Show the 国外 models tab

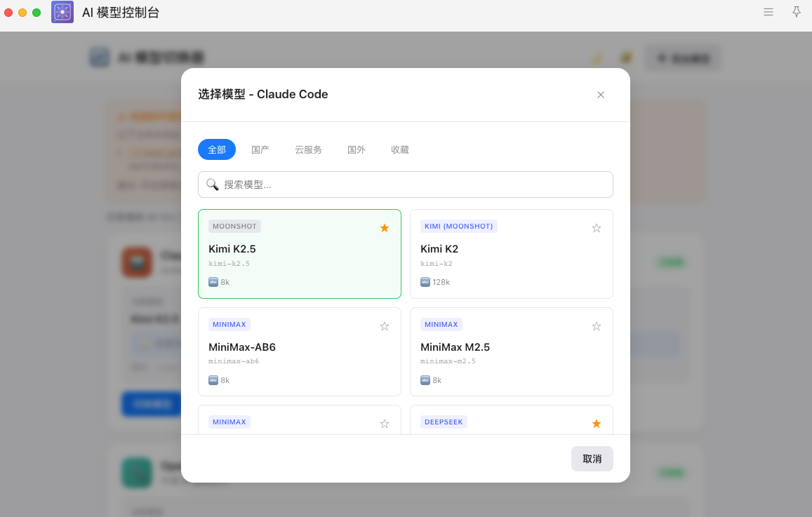coord(357,149)
